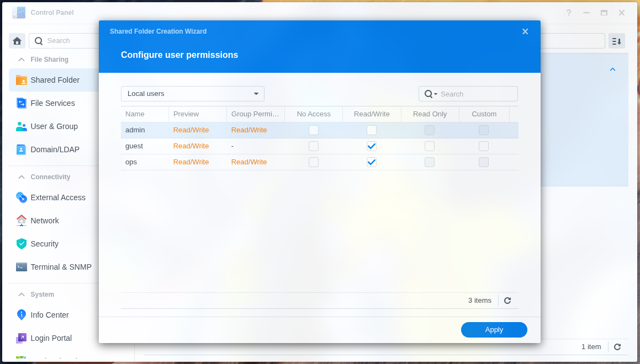
Task: Click the No Access column header
Action: coord(314,114)
